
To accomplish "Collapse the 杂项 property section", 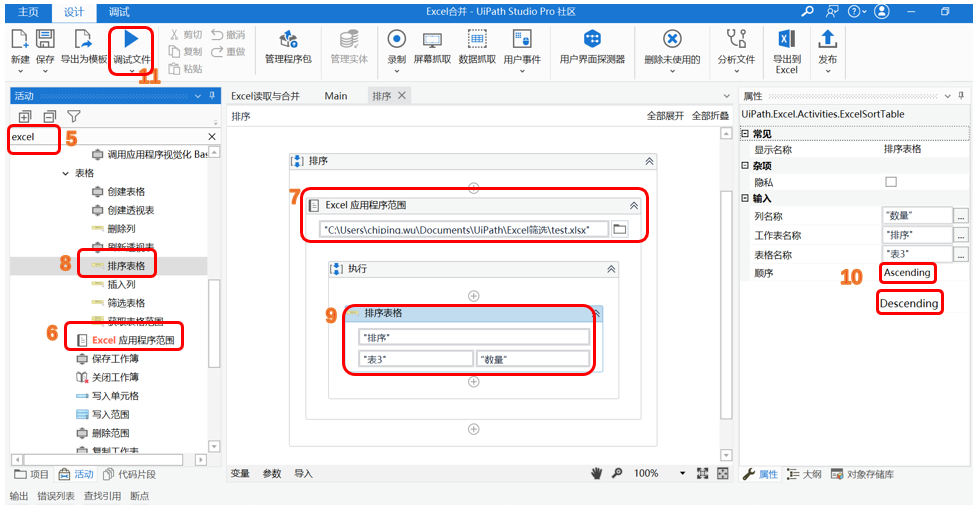I will click(x=745, y=166).
